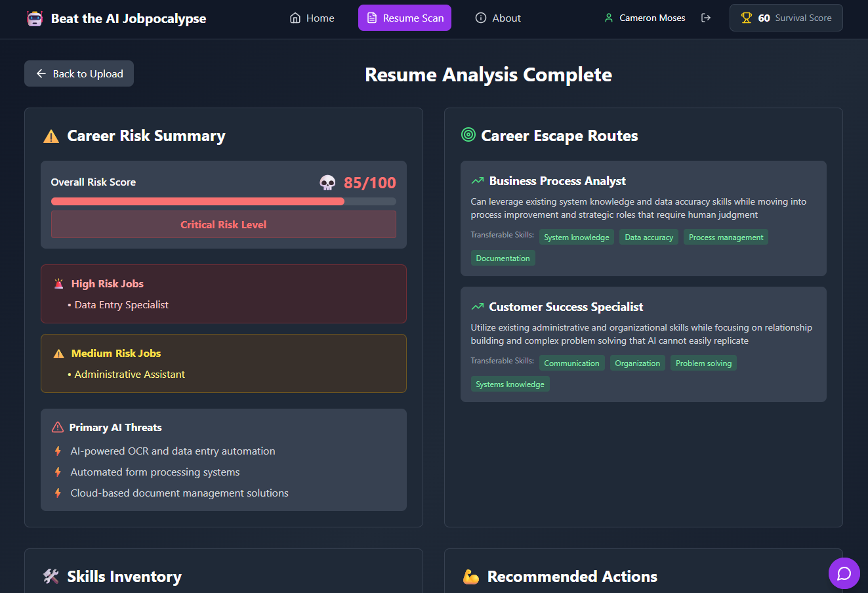Click the Overall Risk Score progress bar

(x=224, y=201)
